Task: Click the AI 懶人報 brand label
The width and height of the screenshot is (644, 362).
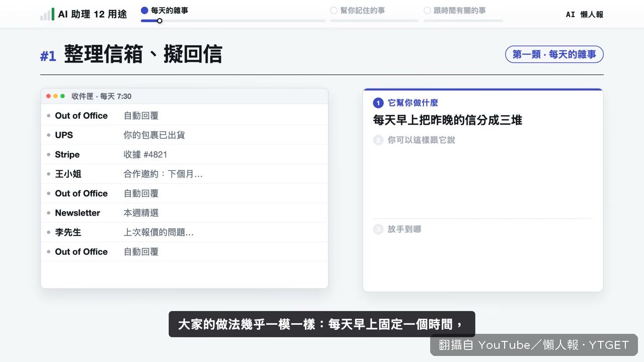Action: click(x=585, y=15)
